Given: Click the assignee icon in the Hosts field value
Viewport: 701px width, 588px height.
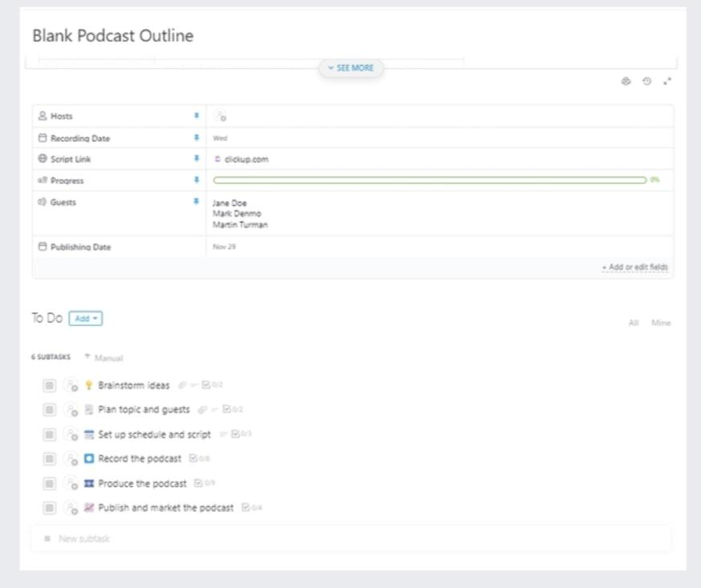Looking at the screenshot, I should (x=219, y=116).
